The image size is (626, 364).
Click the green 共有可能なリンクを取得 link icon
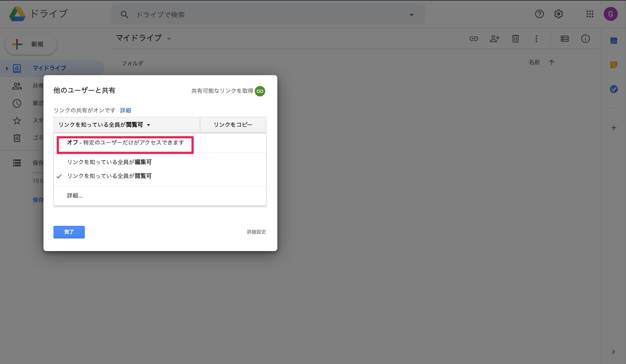pyautogui.click(x=260, y=91)
